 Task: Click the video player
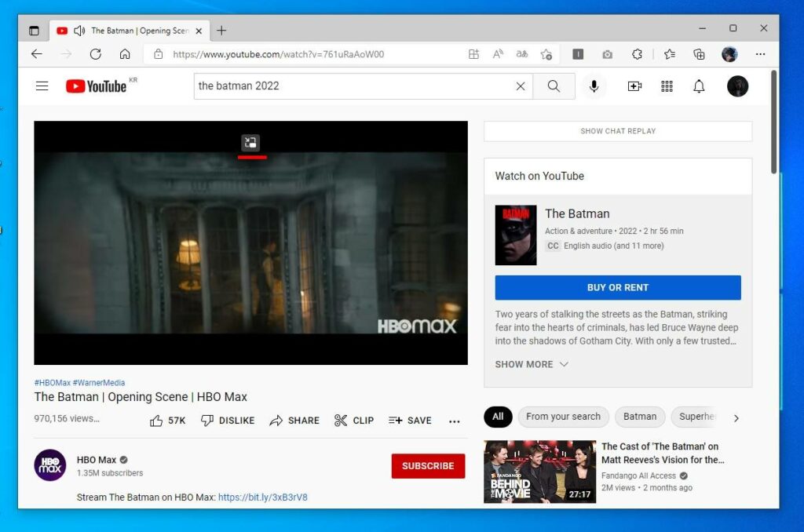(250, 243)
